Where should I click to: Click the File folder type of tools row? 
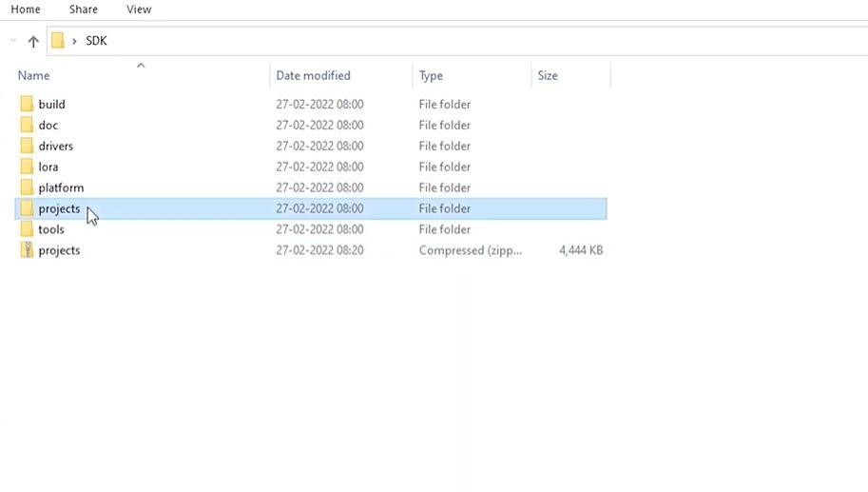445,229
